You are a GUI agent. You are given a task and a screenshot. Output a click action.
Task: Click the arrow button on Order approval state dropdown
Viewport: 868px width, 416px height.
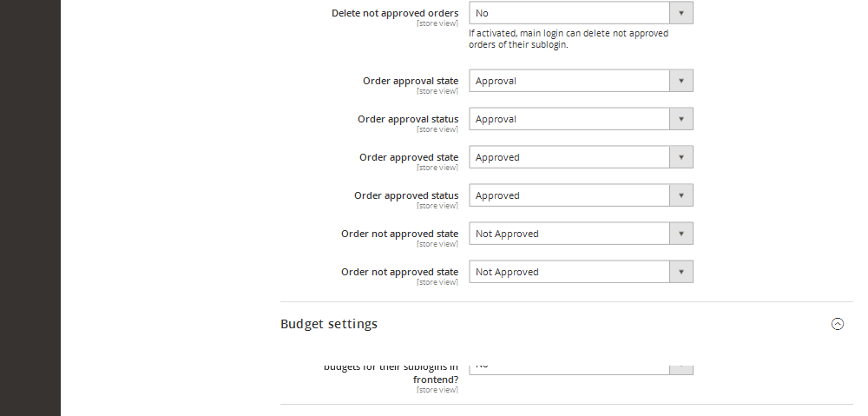[681, 81]
